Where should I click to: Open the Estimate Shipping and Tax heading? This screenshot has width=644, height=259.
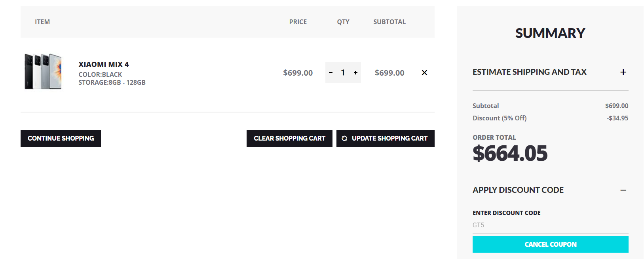[x=529, y=72]
